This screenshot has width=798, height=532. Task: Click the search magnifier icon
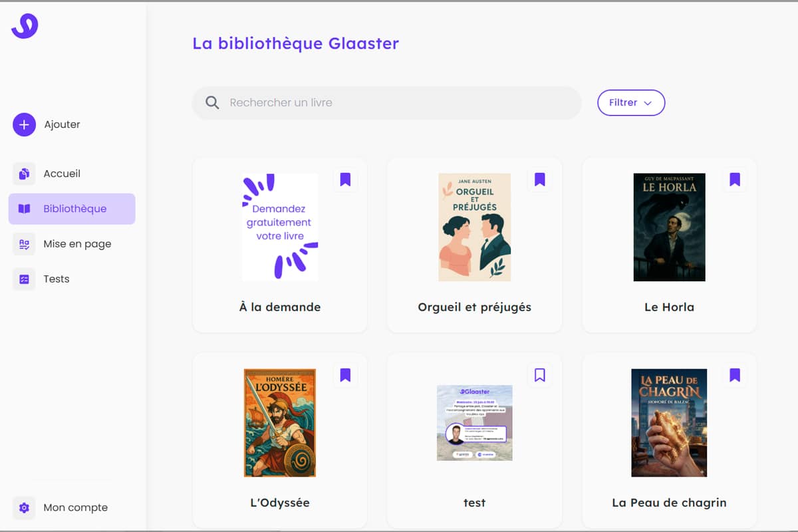[x=212, y=102]
